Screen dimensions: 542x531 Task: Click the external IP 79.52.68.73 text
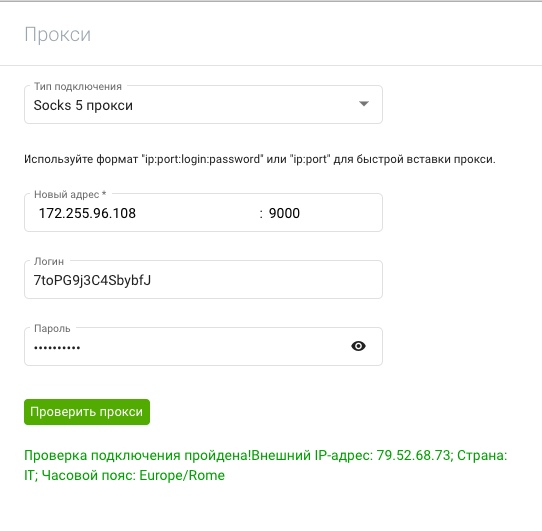(413, 455)
